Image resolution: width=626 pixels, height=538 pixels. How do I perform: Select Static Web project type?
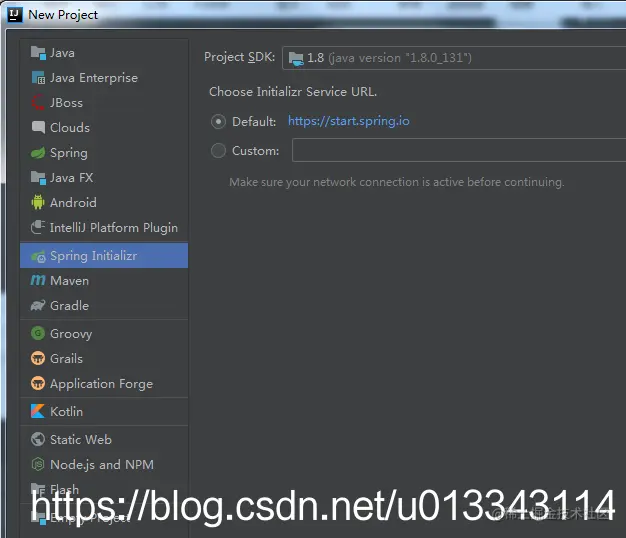(104, 439)
